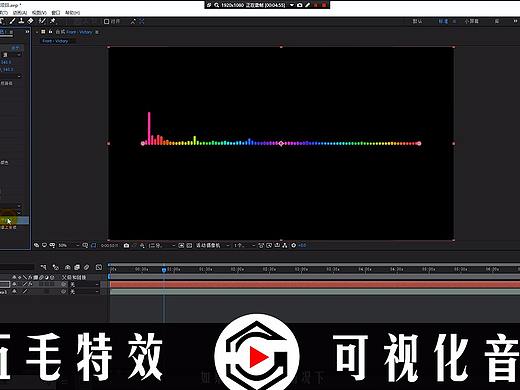Open the Window menu

[56, 13]
